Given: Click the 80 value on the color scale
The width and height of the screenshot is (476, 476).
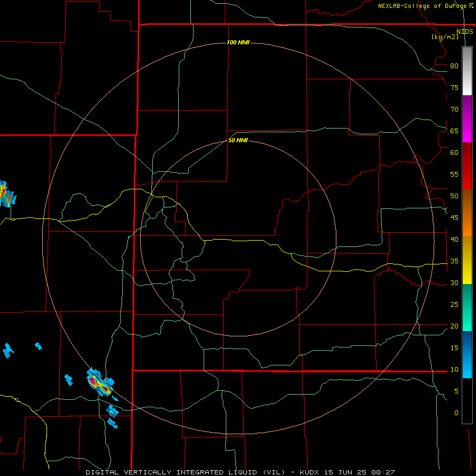Looking at the screenshot, I should (x=454, y=66).
